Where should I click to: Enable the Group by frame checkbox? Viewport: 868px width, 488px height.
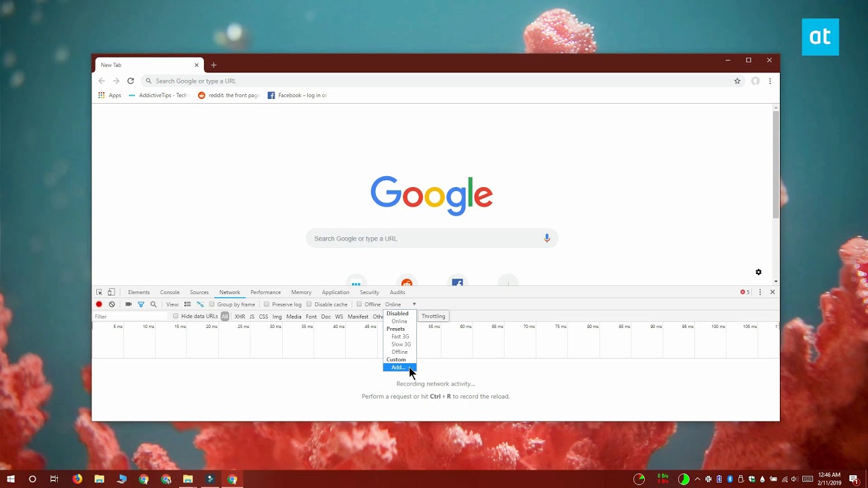coord(212,304)
